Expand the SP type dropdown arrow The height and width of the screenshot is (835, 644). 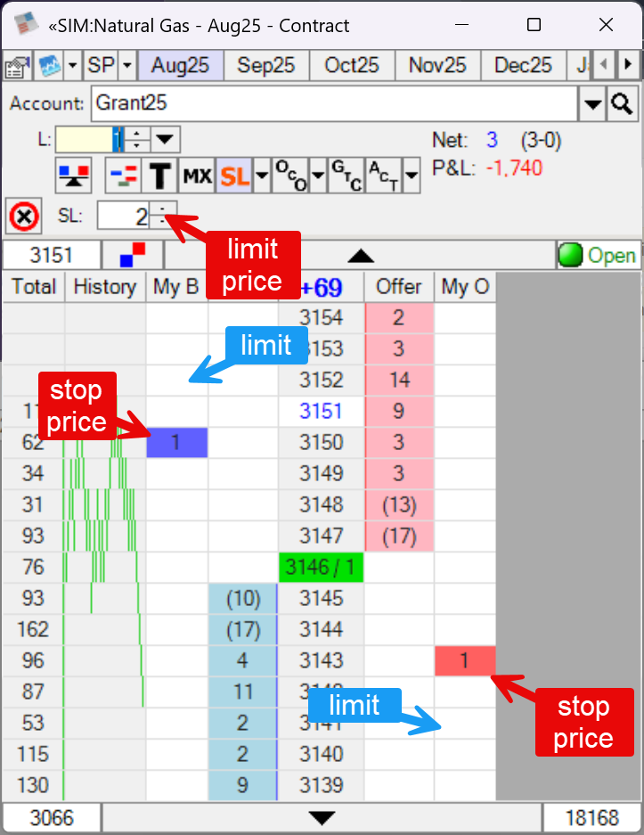click(126, 66)
